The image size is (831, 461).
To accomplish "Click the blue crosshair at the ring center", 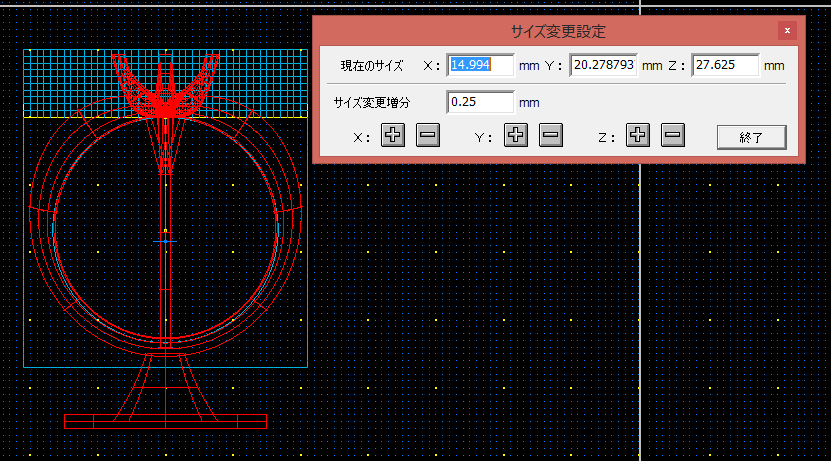I will tap(165, 241).
